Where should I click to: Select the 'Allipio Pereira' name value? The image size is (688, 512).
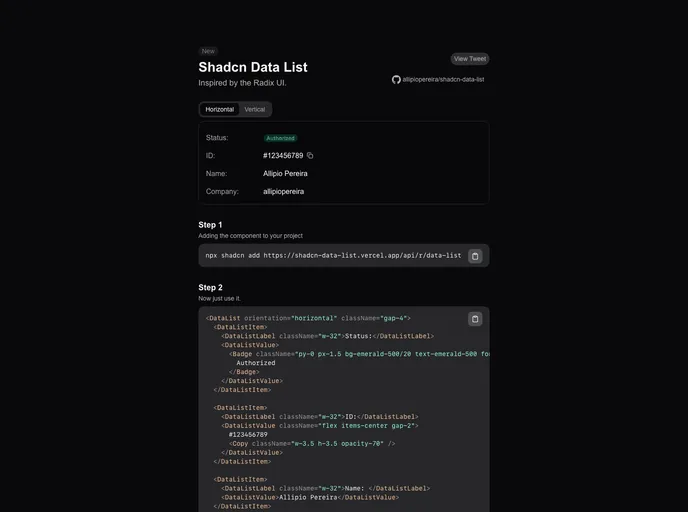(285, 174)
